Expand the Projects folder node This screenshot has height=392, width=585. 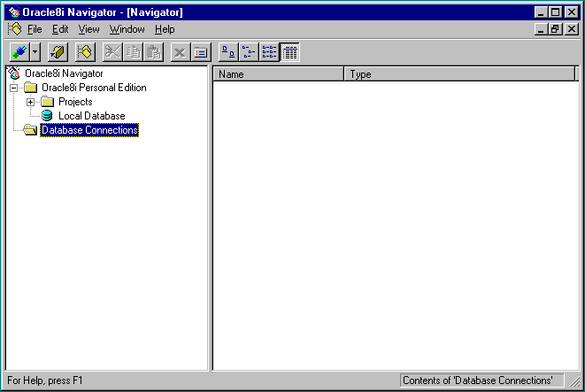pos(31,102)
